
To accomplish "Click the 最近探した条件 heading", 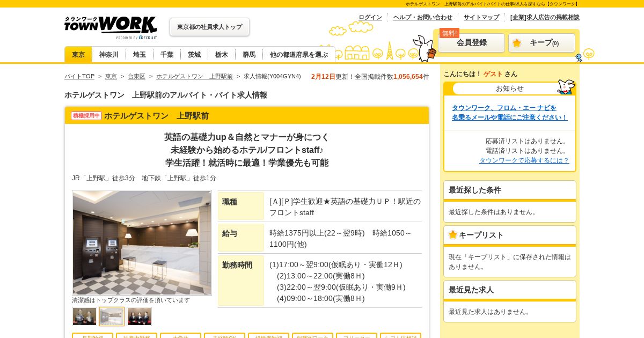I will click(475, 190).
